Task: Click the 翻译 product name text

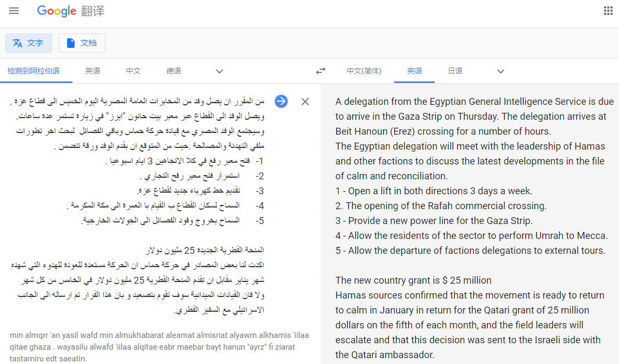Action: tap(93, 11)
